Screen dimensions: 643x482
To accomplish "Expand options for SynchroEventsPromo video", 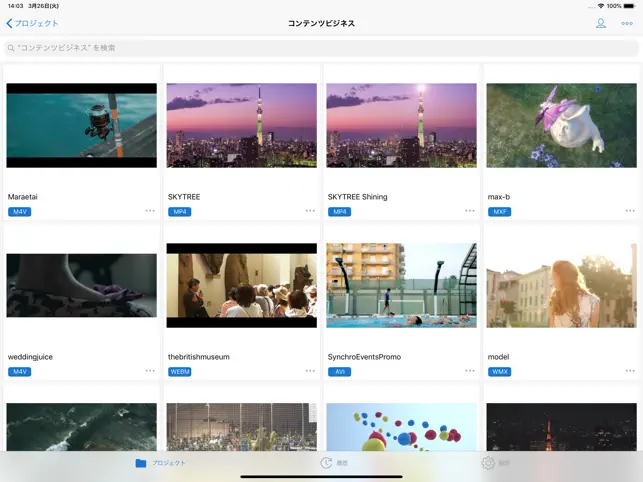I will click(470, 370).
